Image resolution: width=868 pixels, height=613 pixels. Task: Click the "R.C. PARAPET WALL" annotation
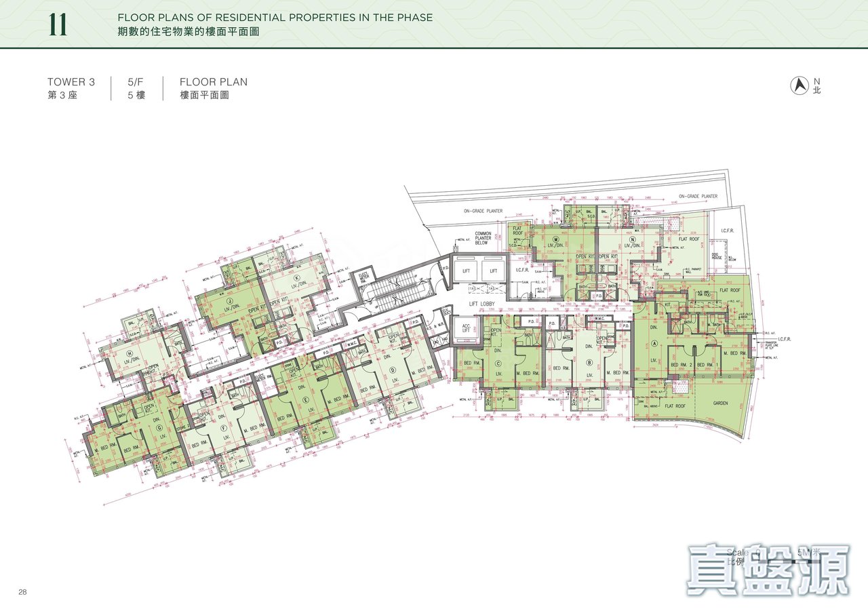(x=693, y=270)
